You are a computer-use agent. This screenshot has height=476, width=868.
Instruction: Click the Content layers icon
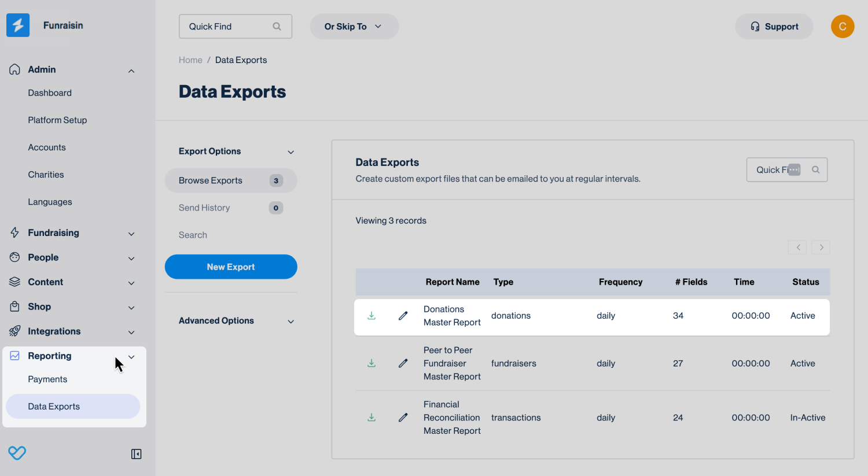[x=15, y=282]
